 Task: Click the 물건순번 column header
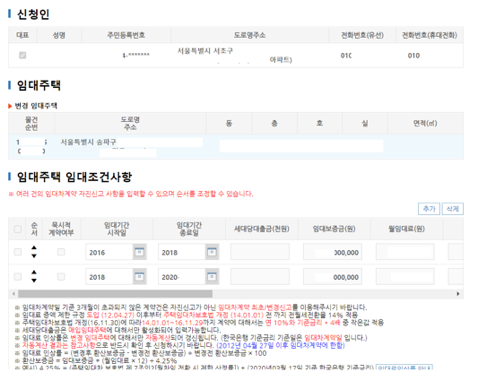pyautogui.click(x=31, y=123)
